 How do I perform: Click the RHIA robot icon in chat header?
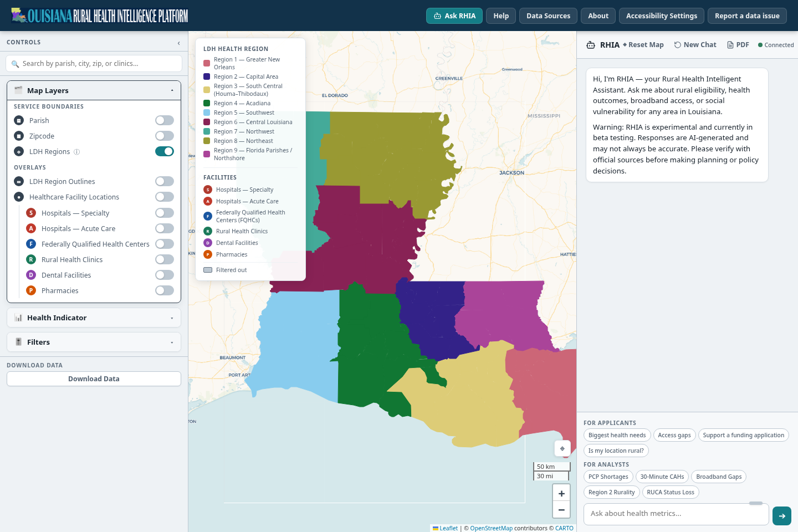(591, 45)
